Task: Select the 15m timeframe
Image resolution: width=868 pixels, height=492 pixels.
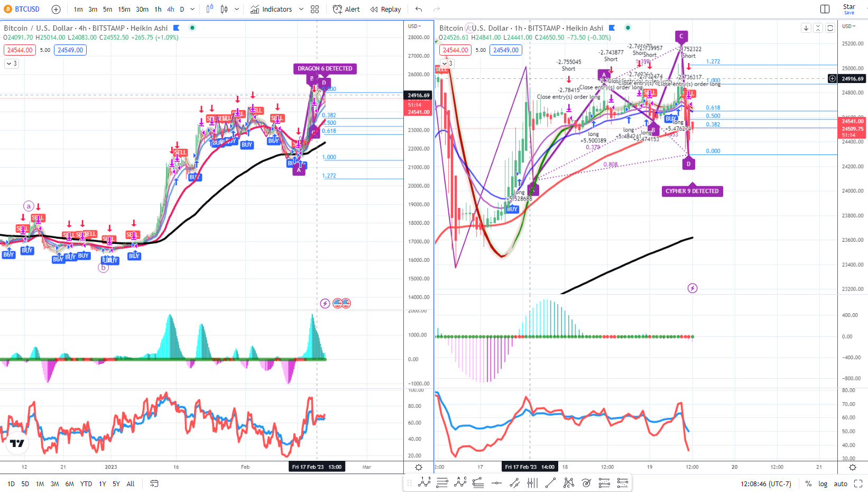Action: (x=124, y=9)
